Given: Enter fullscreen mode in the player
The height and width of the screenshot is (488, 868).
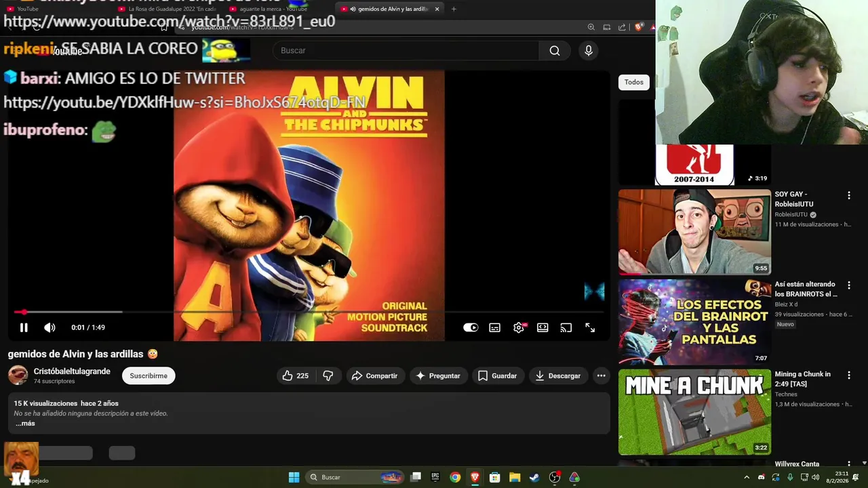Looking at the screenshot, I should [x=590, y=327].
